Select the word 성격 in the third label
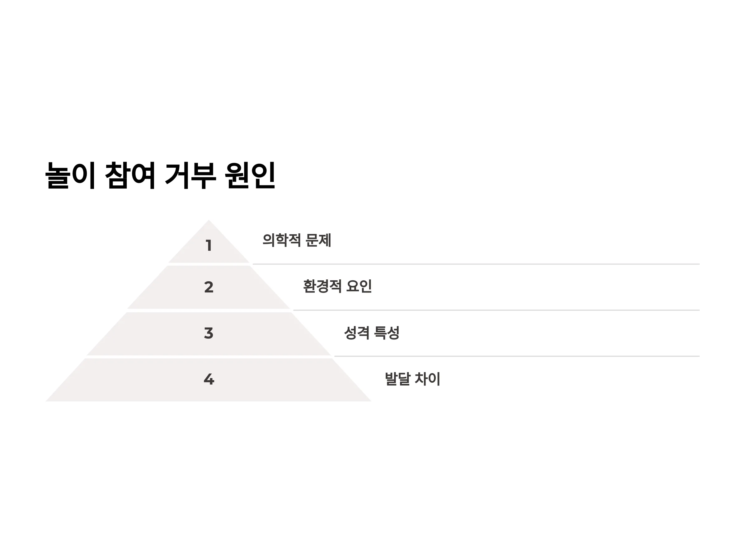 357,333
